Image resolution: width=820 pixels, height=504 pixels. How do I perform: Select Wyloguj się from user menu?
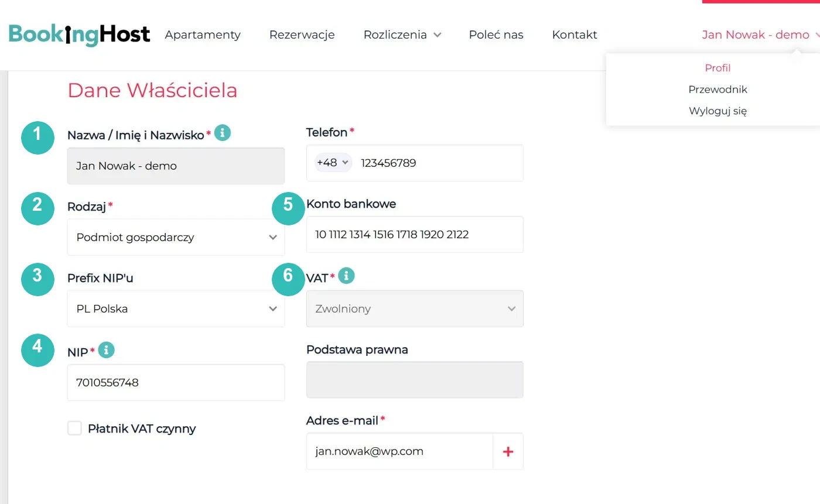pyautogui.click(x=717, y=111)
